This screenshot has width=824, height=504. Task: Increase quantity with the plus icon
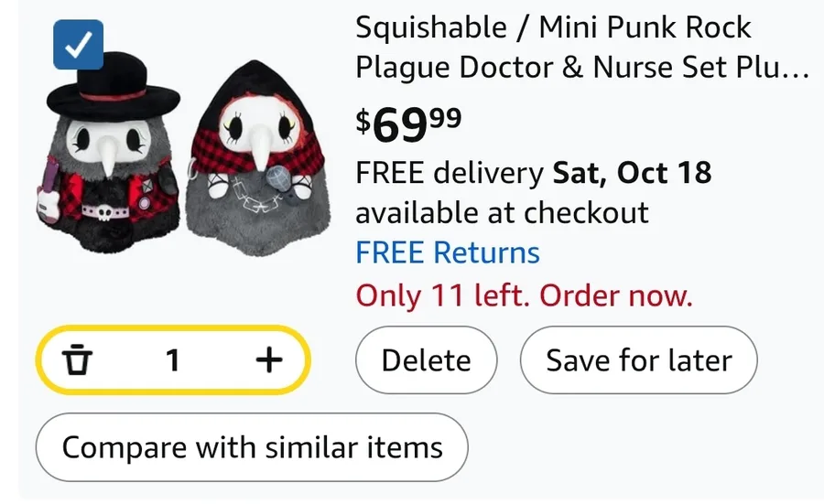tap(268, 360)
